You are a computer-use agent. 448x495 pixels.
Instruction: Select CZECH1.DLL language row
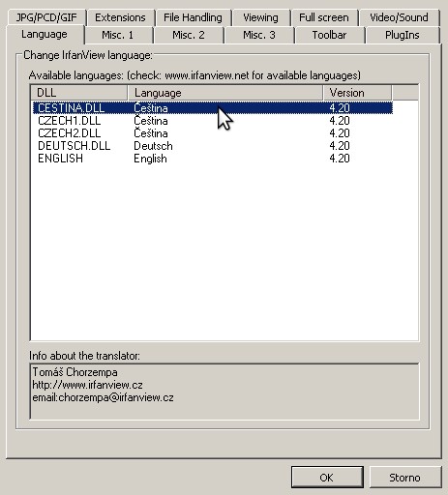coord(213,121)
